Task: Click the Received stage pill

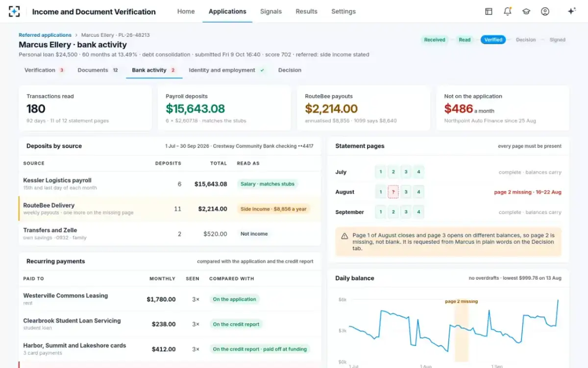Action: (x=435, y=40)
